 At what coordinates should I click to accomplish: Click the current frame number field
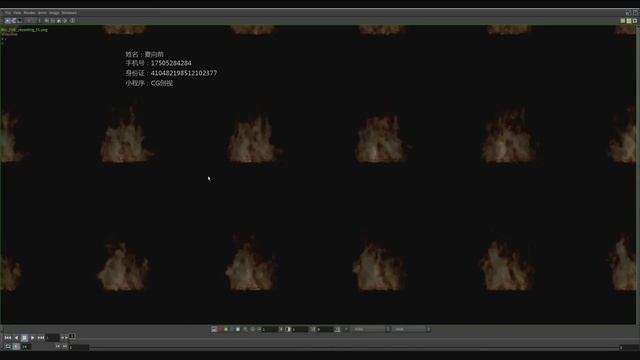[52, 338]
